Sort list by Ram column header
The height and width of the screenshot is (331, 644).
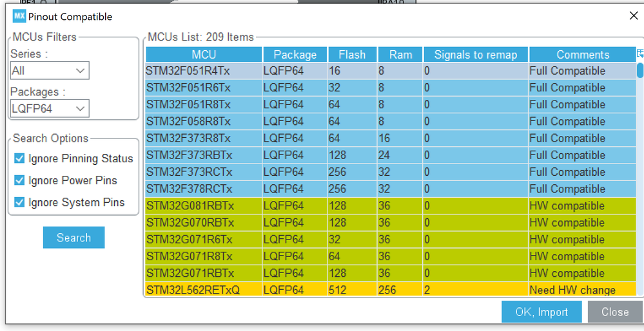tap(400, 55)
